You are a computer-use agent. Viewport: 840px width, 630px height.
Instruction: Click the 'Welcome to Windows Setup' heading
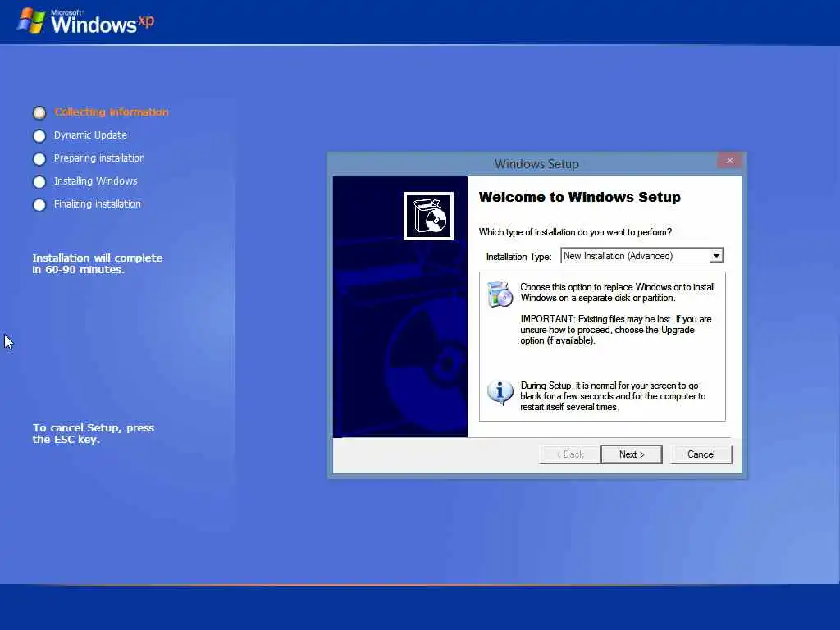point(580,197)
